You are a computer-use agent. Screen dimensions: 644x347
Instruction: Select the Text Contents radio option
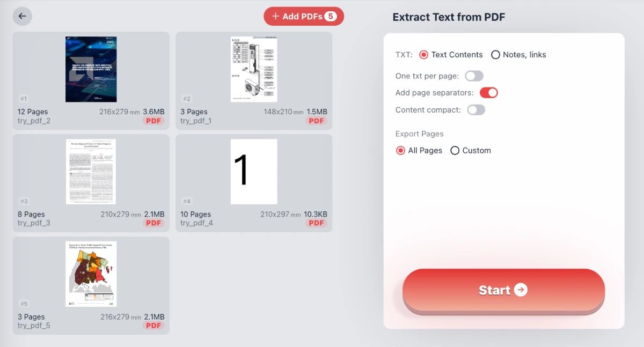tap(423, 54)
